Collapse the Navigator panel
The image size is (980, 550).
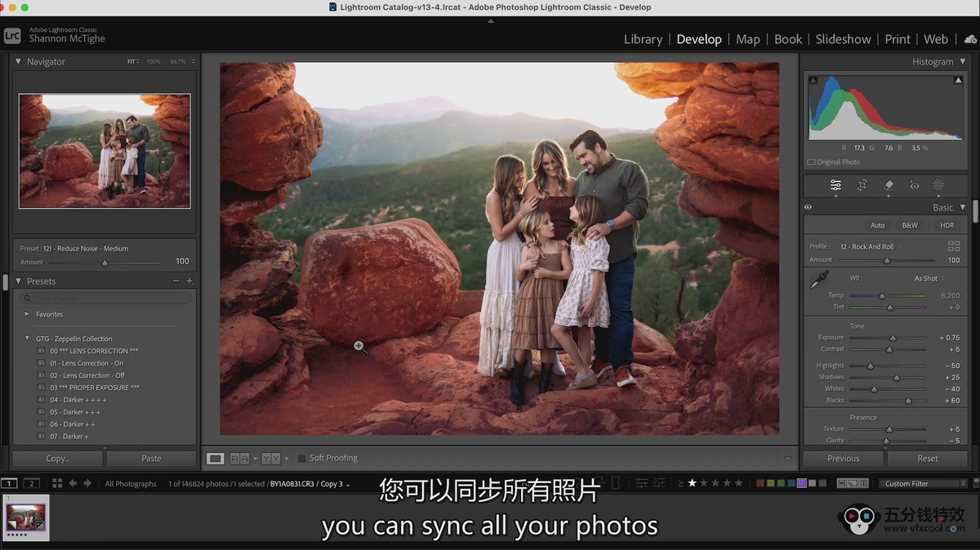(18, 61)
